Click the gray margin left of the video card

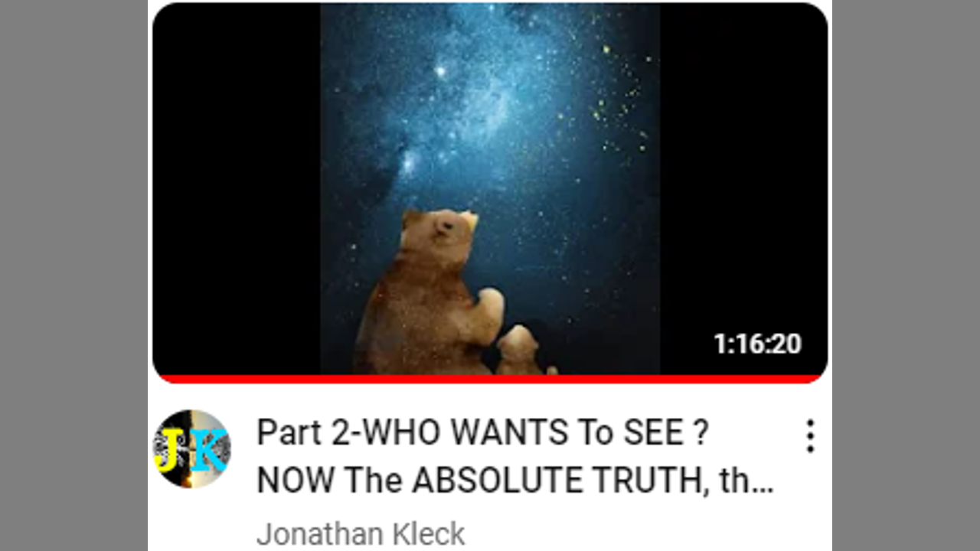(x=73, y=275)
